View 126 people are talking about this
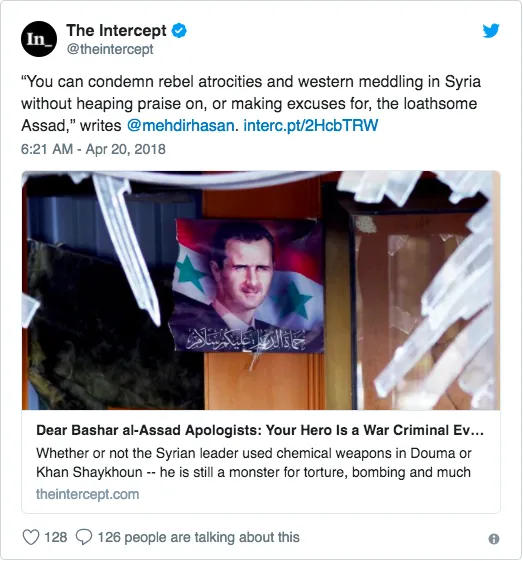Viewport: 523px width, 561px height. [199, 537]
